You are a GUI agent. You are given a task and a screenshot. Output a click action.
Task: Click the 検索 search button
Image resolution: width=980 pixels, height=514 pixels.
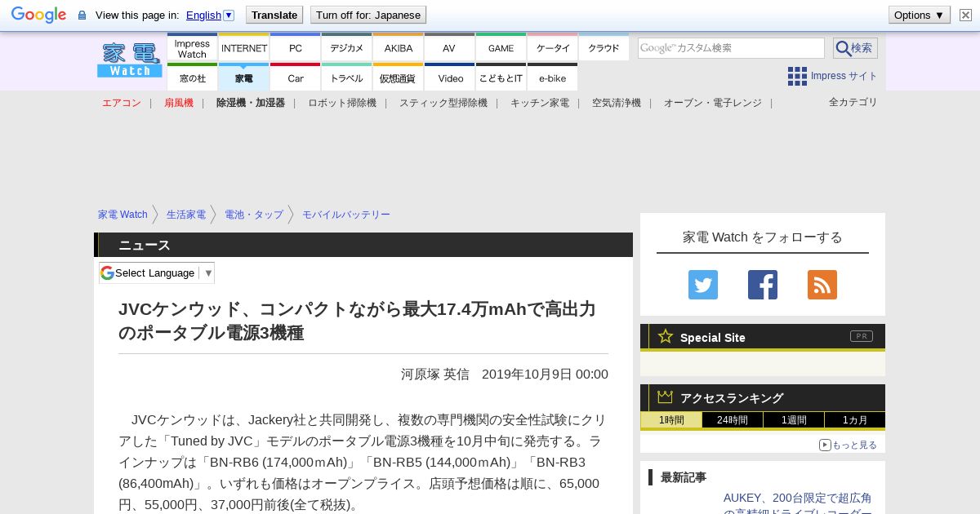point(855,48)
